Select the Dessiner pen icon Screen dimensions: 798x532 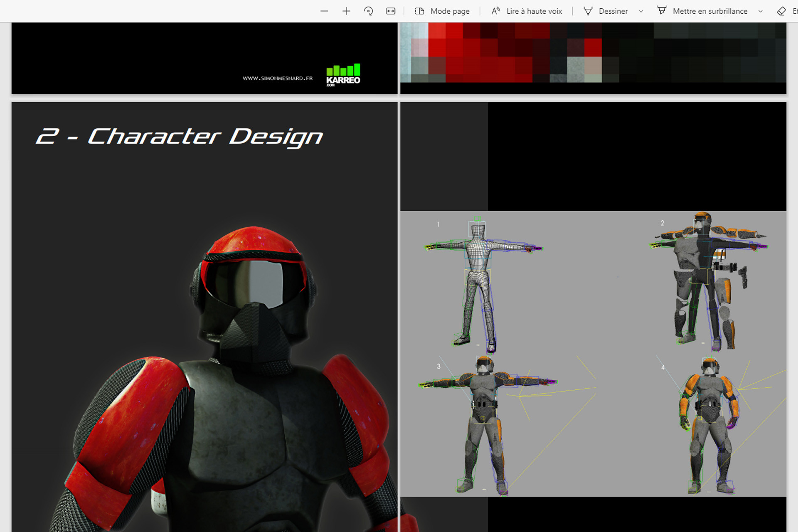coord(588,11)
